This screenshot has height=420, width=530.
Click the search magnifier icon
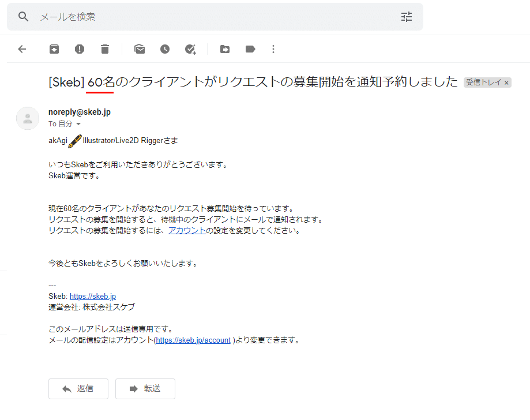point(23,17)
